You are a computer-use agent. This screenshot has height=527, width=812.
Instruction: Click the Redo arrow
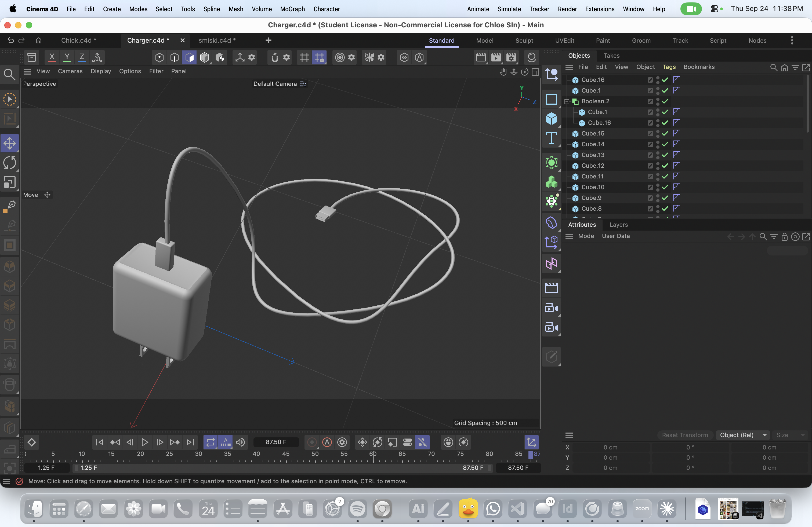[x=21, y=40]
